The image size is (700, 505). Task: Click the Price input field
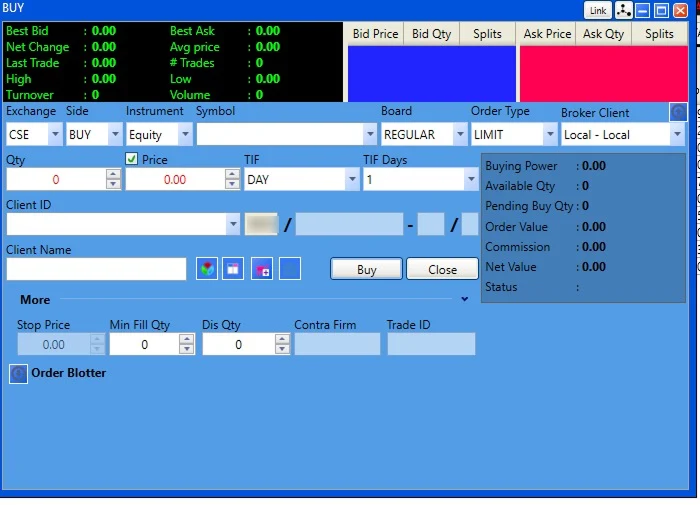(175, 179)
